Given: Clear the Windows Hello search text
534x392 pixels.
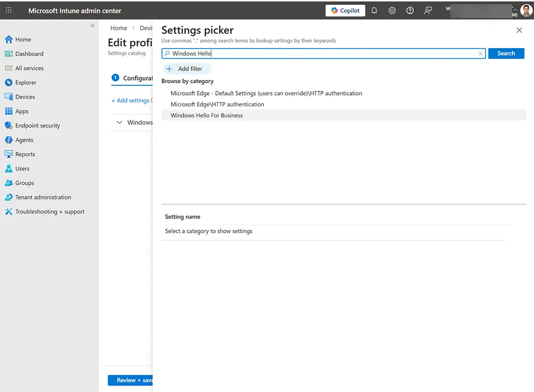Looking at the screenshot, I should (480, 53).
